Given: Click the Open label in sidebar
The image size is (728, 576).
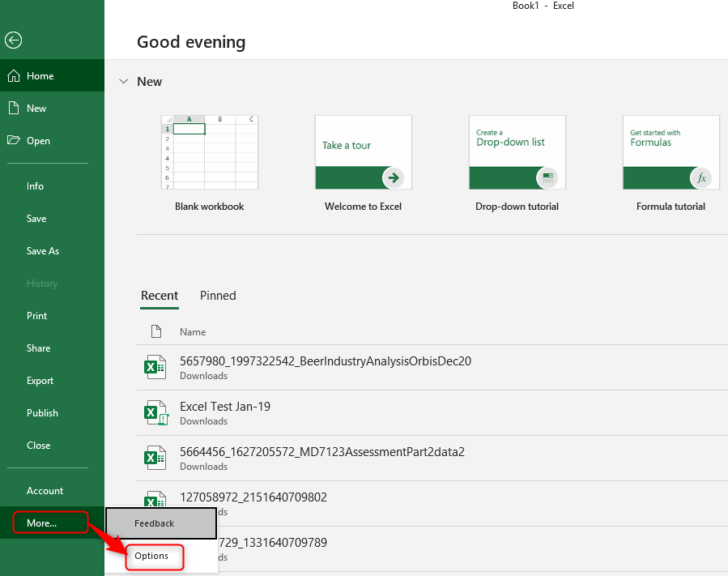Looking at the screenshot, I should coord(38,141).
